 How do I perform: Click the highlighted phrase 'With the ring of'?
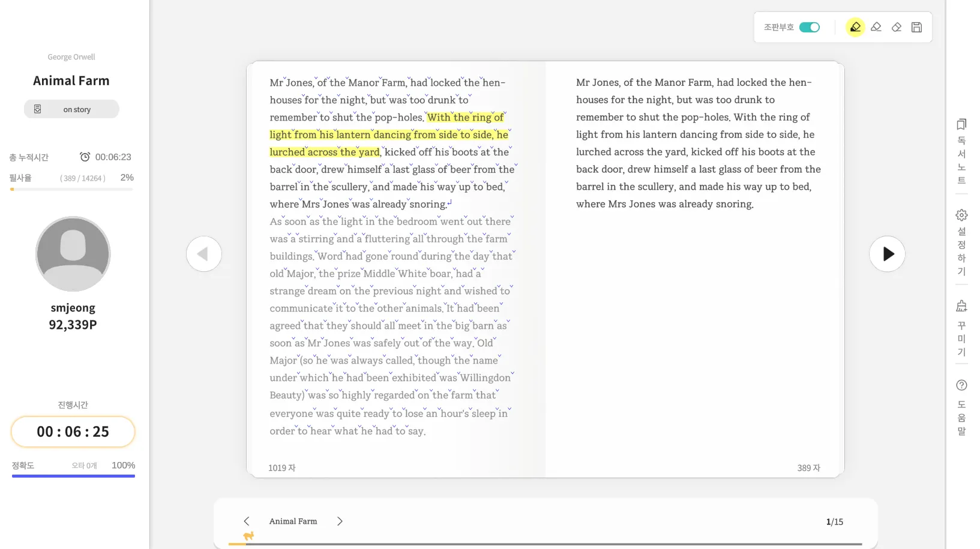466,117
